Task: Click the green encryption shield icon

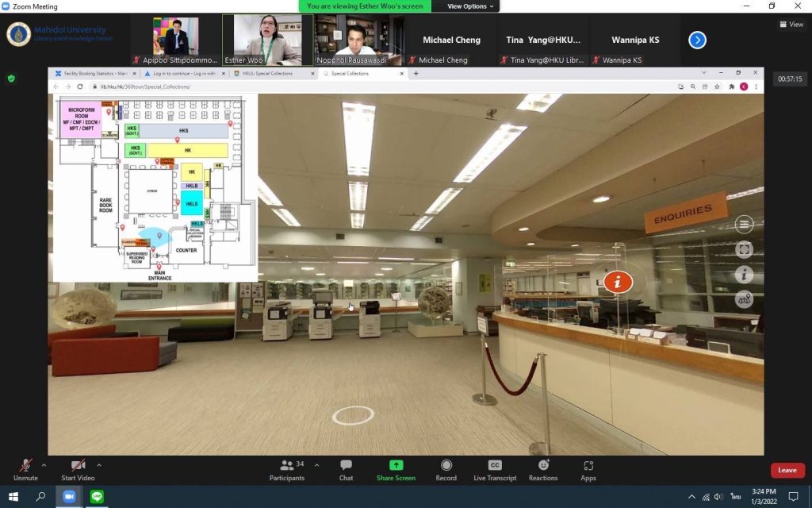Action: point(11,79)
